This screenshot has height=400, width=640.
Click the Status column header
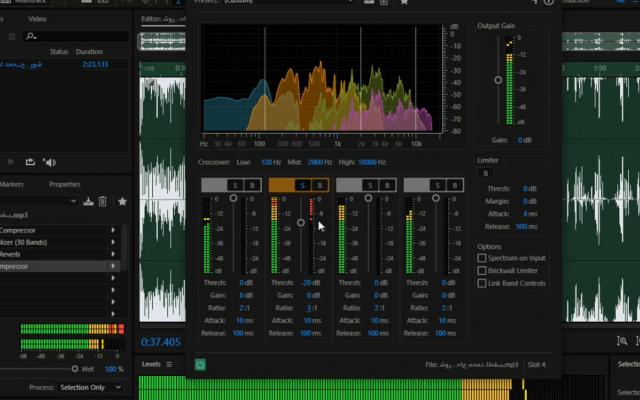click(x=59, y=51)
